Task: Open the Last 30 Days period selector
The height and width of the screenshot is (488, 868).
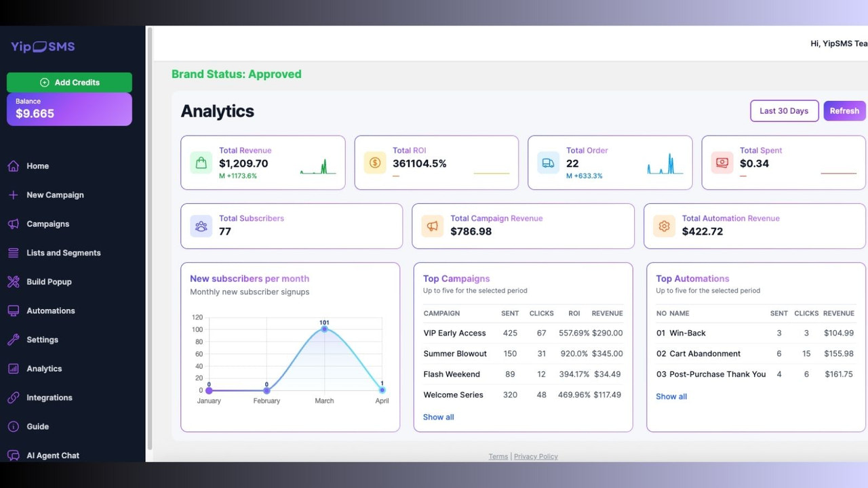Action: (x=784, y=111)
